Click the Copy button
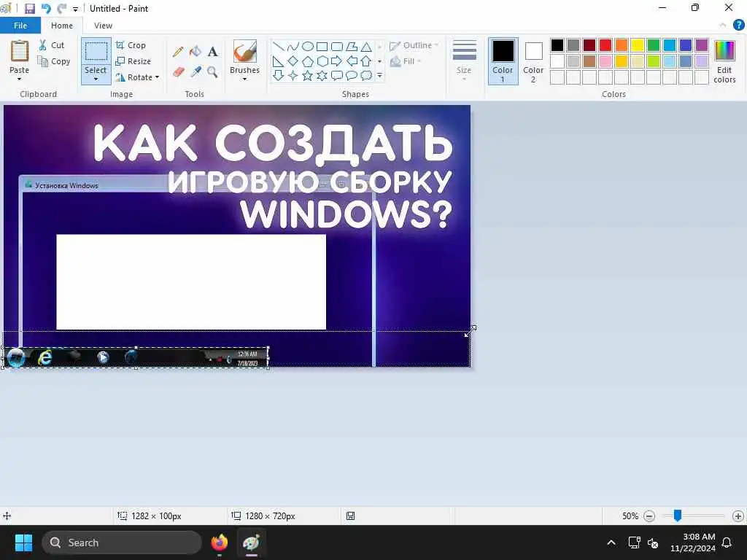This screenshot has width=747, height=560. 54,61
